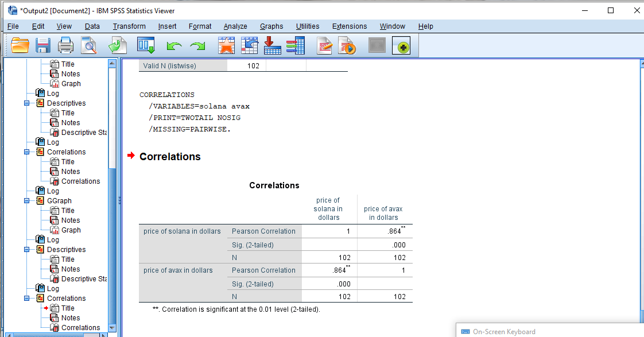Open the Graphs menu
The image size is (644, 337).
pyautogui.click(x=271, y=26)
